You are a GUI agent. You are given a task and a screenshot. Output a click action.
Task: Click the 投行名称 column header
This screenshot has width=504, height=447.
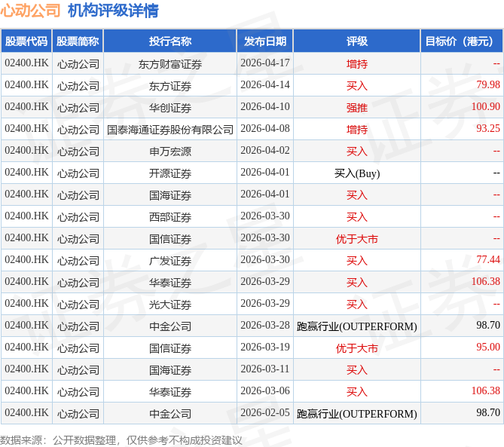170,41
